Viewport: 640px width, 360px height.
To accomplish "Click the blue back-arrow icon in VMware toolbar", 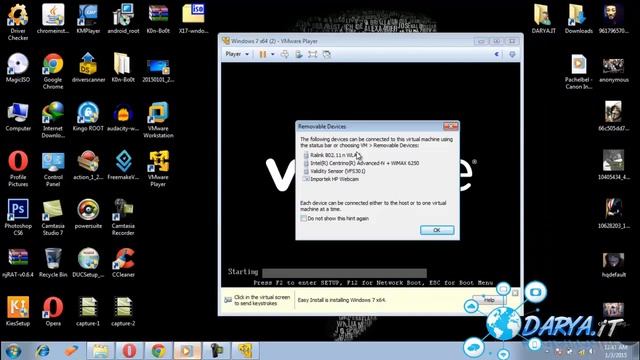I will pos(497,54).
